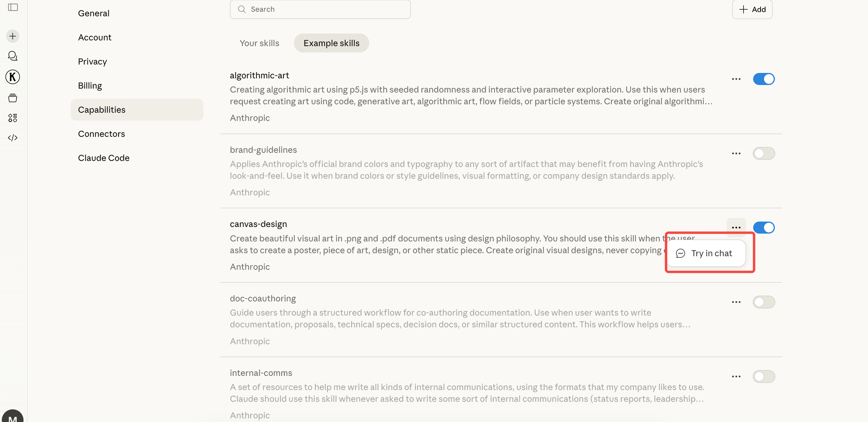The height and width of the screenshot is (422, 868).
Task: Click the Add skill button
Action: 752,9
